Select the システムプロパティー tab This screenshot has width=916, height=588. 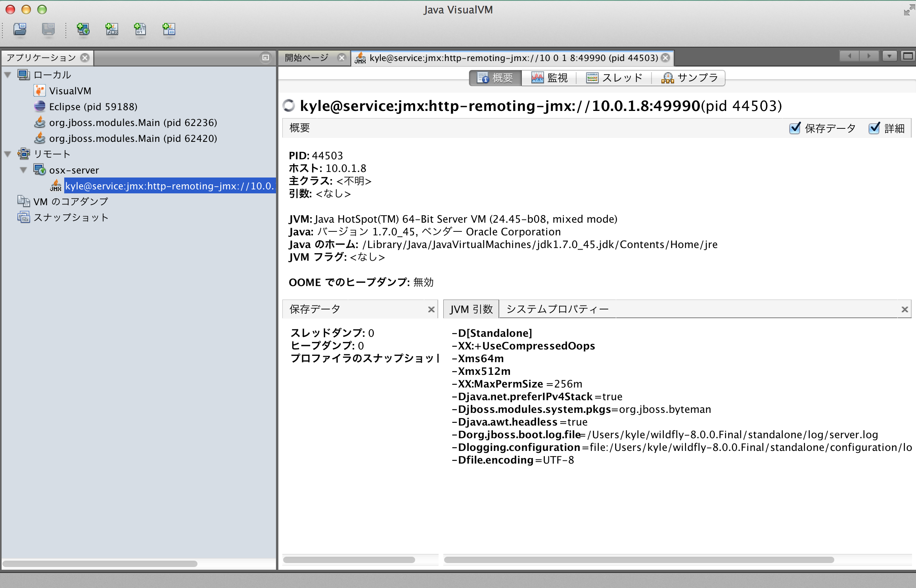pos(558,309)
